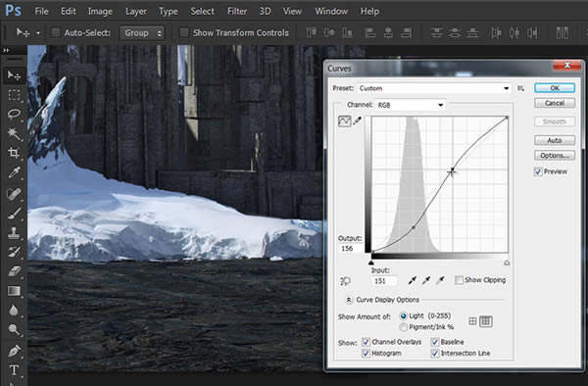Click the Auto-Align Layers icon

(562, 33)
